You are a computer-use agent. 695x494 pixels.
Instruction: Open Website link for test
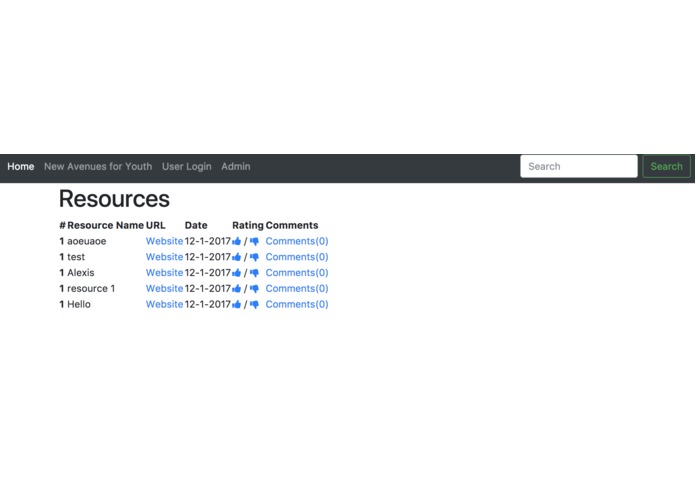point(164,257)
